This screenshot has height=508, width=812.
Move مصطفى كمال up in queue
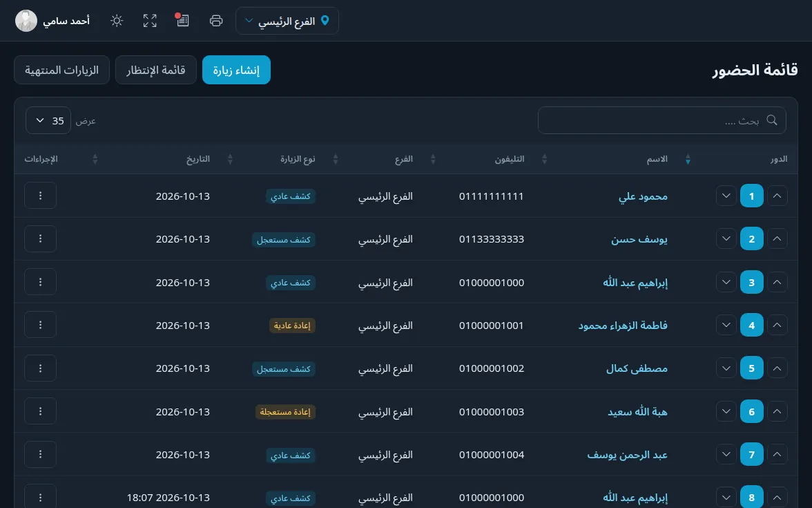[777, 368]
